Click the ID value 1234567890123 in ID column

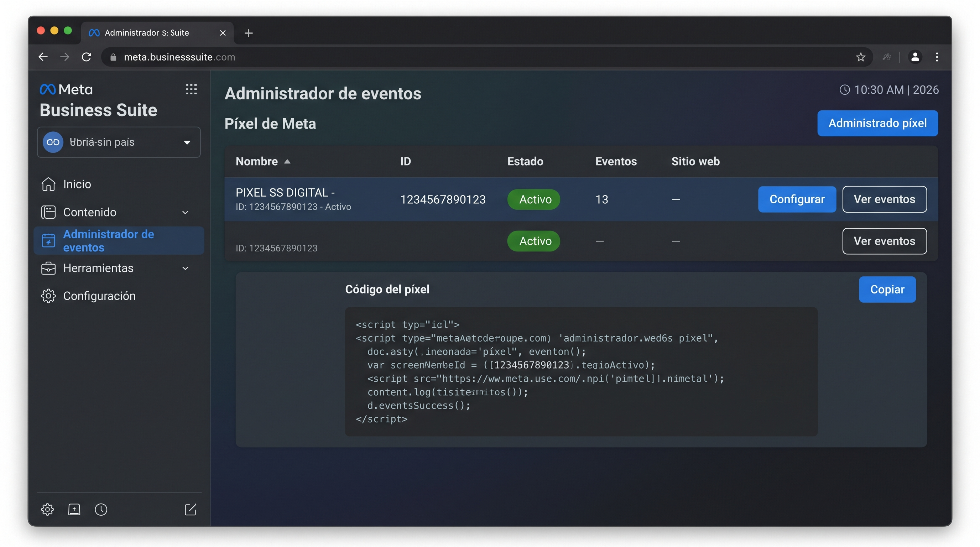[443, 199]
